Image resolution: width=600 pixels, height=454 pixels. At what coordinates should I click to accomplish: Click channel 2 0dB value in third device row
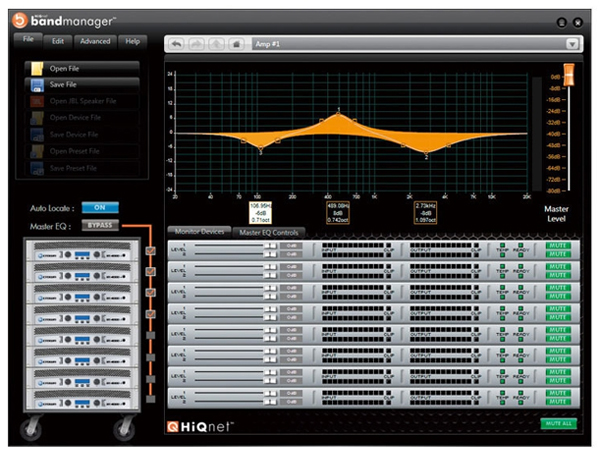pyautogui.click(x=291, y=296)
